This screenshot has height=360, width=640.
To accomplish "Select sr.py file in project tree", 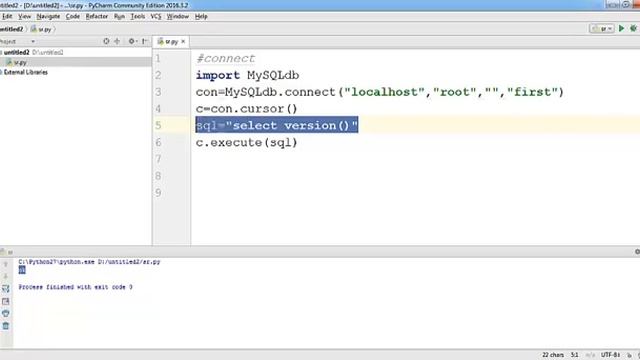I will coord(16,62).
